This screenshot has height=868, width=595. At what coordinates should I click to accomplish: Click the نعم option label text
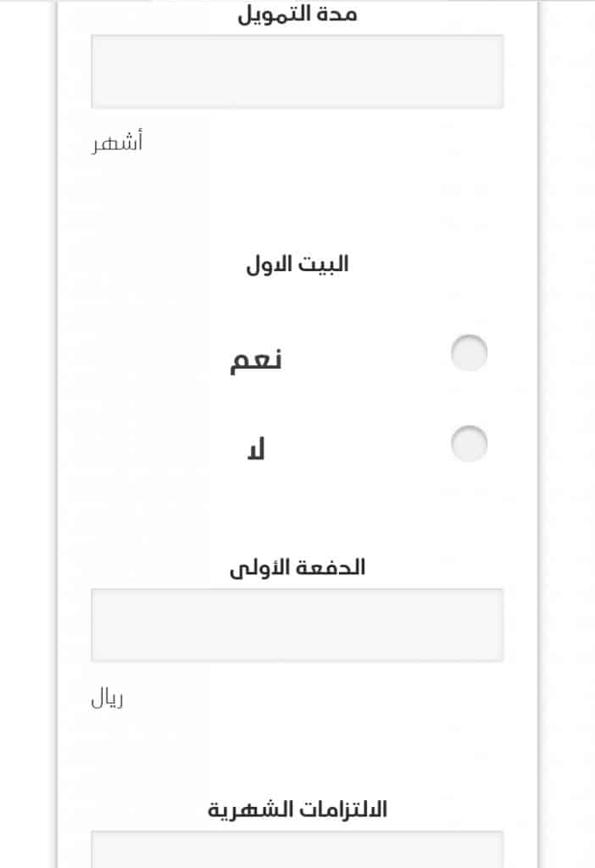click(256, 360)
